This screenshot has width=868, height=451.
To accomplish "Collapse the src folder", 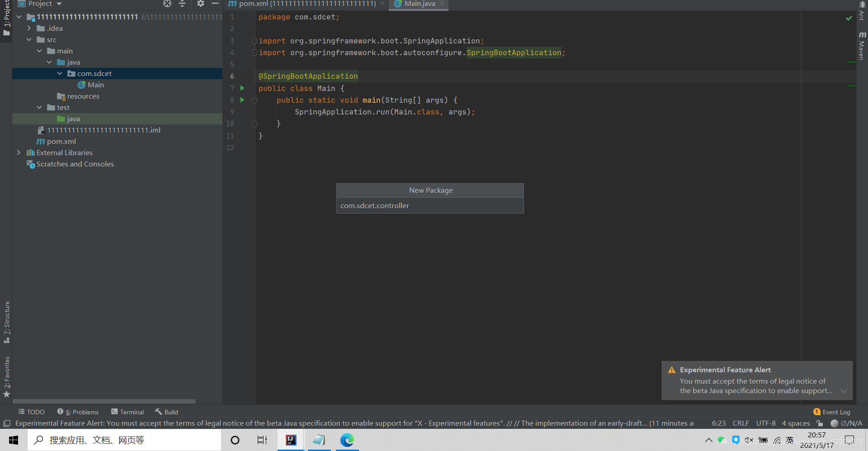I will (29, 39).
